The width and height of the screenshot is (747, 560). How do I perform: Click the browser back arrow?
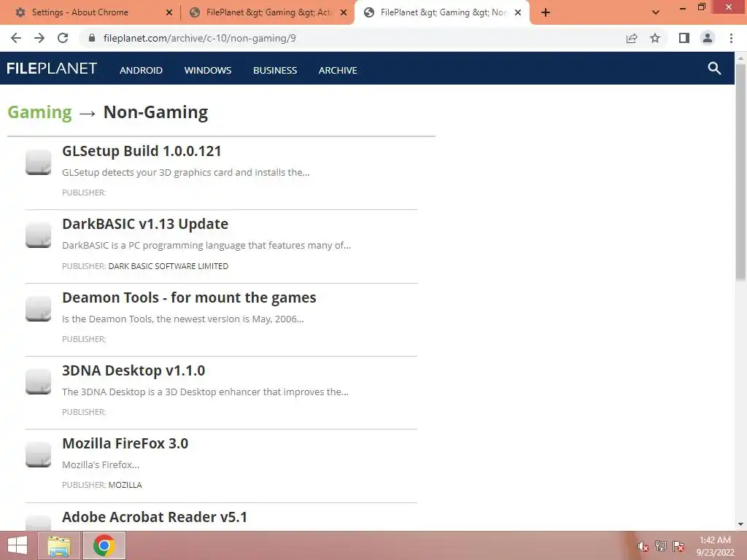pos(16,38)
